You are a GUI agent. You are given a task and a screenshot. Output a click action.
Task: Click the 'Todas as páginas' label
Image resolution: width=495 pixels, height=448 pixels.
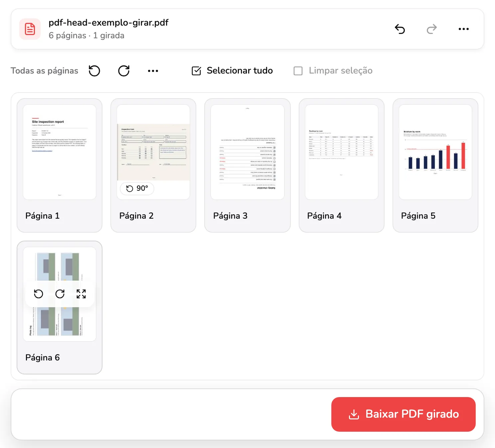[x=44, y=71]
